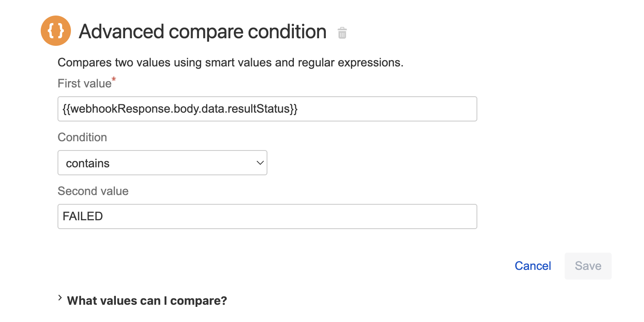The width and height of the screenshot is (644, 322).
Task: Click the word FAILED in Second value
Action: pos(83,216)
